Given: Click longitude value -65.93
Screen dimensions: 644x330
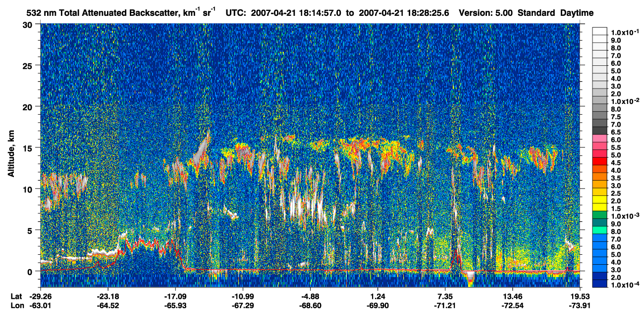Looking at the screenshot, I should tap(175, 305).
